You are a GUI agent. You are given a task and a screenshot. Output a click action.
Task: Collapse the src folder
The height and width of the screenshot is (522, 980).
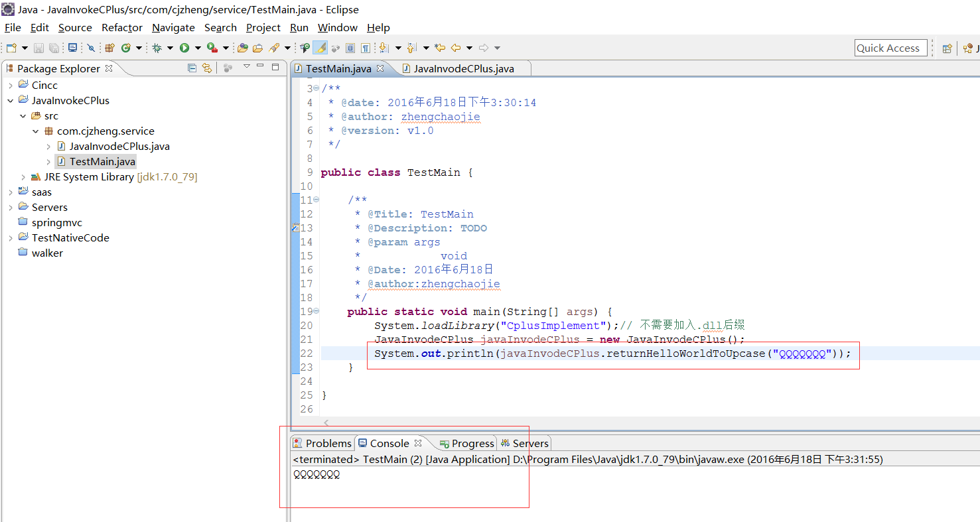point(23,115)
